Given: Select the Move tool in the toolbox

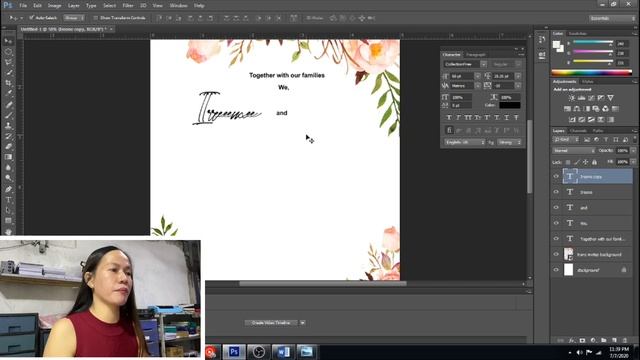Looking at the screenshot, I should coord(8,41).
